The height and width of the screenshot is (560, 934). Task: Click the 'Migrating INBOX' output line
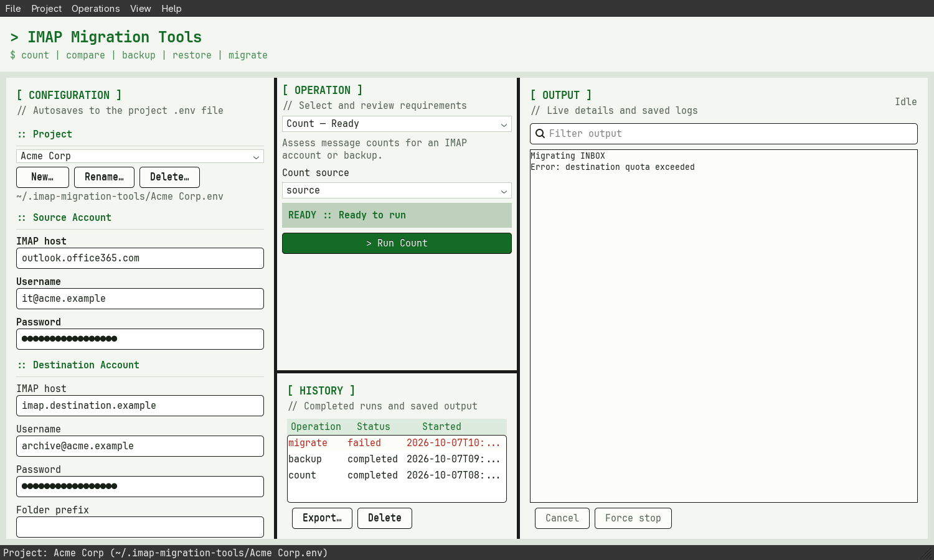568,156
